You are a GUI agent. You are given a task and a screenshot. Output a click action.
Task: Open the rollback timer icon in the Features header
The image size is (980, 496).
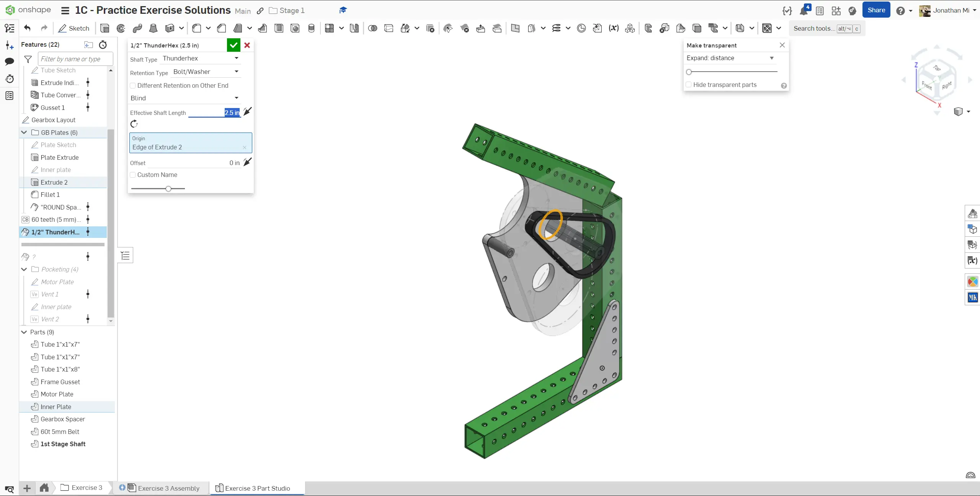pyautogui.click(x=103, y=45)
